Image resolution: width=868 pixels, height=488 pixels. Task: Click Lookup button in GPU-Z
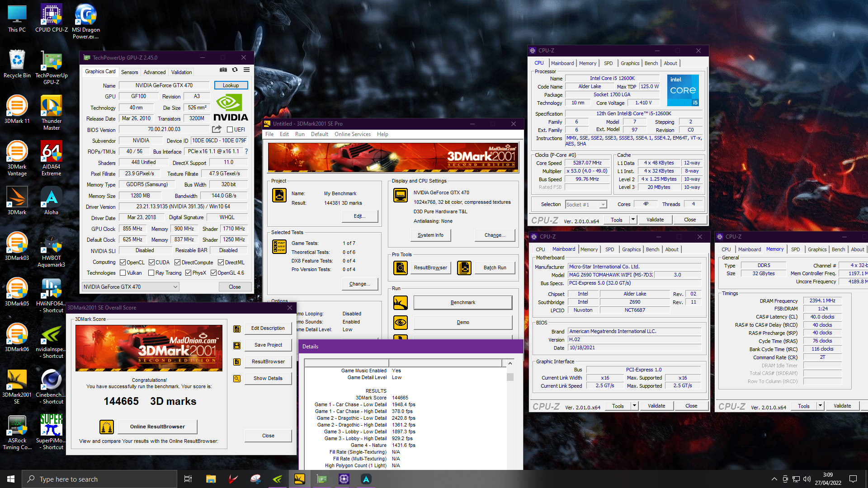point(231,85)
